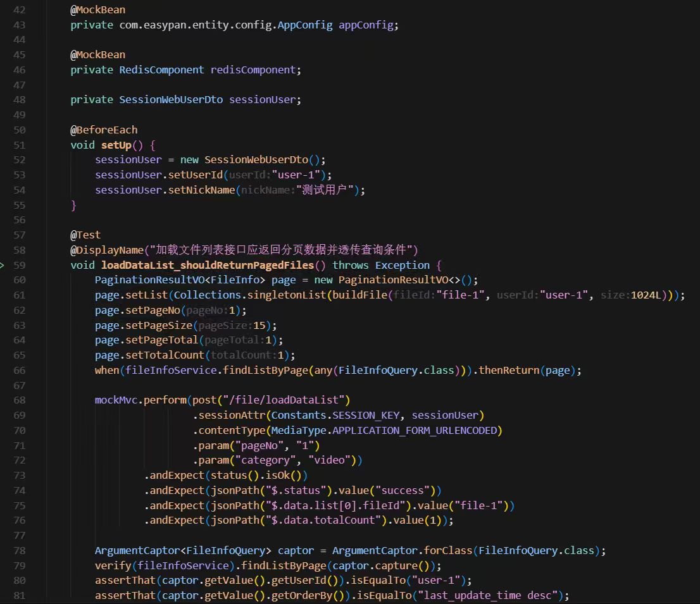Click the @DisplayName annotation

point(107,250)
